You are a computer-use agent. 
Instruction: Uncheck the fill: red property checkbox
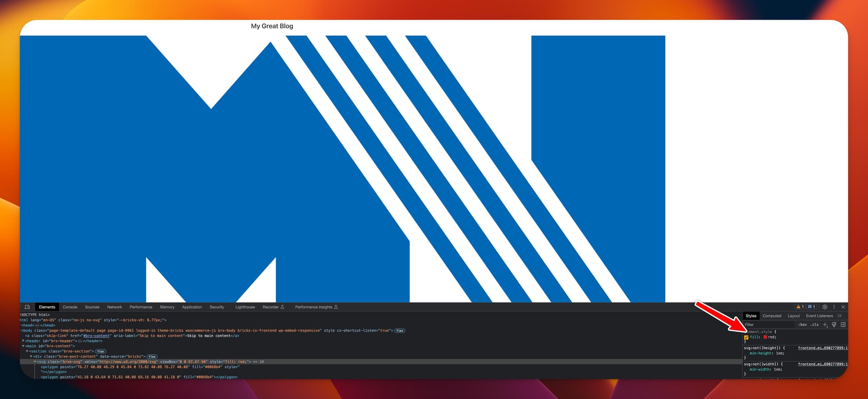[746, 337]
